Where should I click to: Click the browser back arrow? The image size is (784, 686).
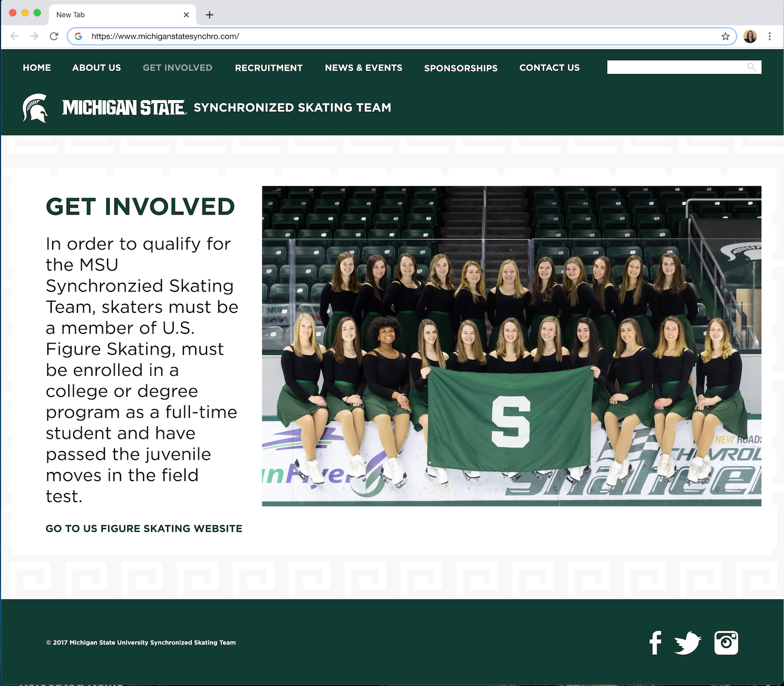(x=15, y=36)
